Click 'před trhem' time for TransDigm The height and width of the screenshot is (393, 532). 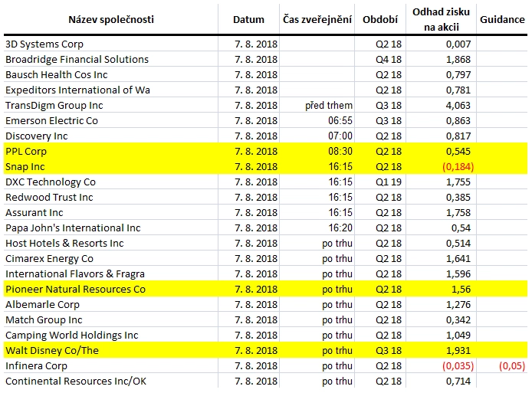point(329,106)
